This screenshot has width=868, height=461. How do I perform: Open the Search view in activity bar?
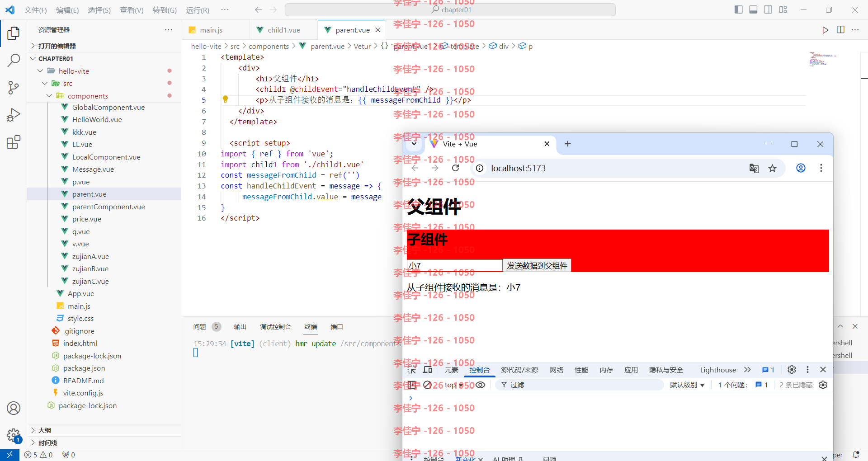point(14,61)
